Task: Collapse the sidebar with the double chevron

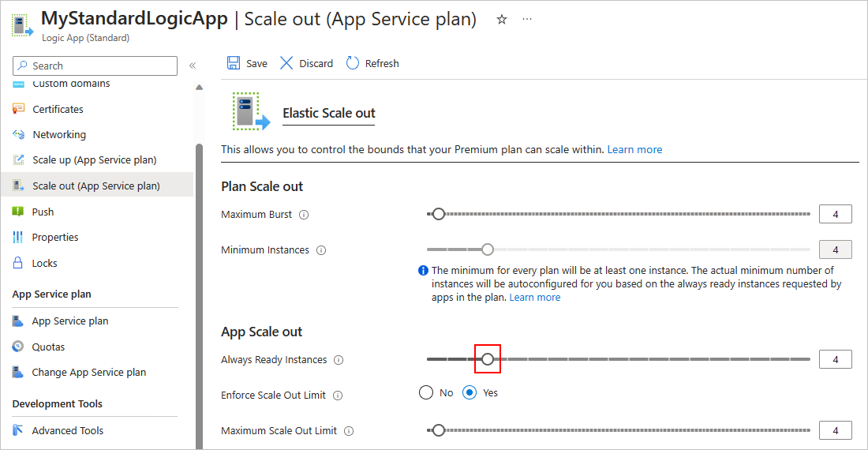Action: tap(193, 66)
